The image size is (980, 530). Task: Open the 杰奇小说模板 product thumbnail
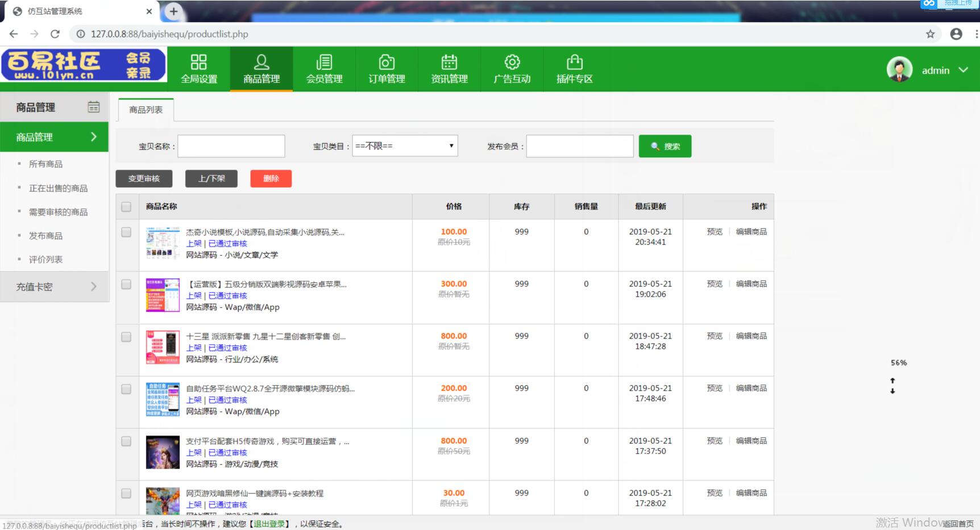click(x=163, y=243)
